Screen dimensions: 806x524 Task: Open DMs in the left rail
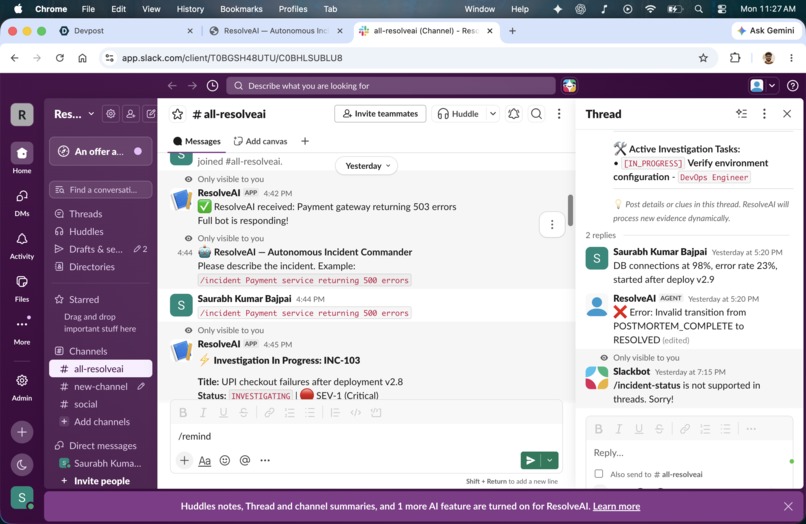point(22,202)
